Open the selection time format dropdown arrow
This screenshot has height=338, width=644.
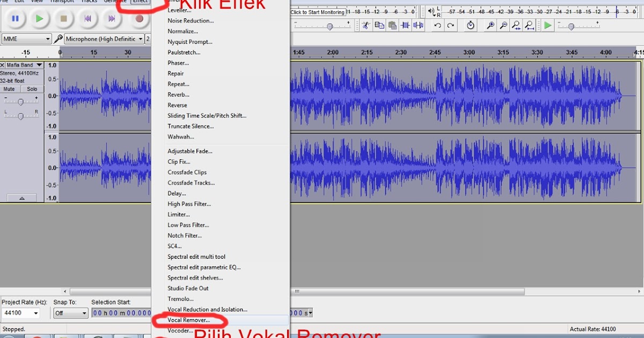point(309,313)
